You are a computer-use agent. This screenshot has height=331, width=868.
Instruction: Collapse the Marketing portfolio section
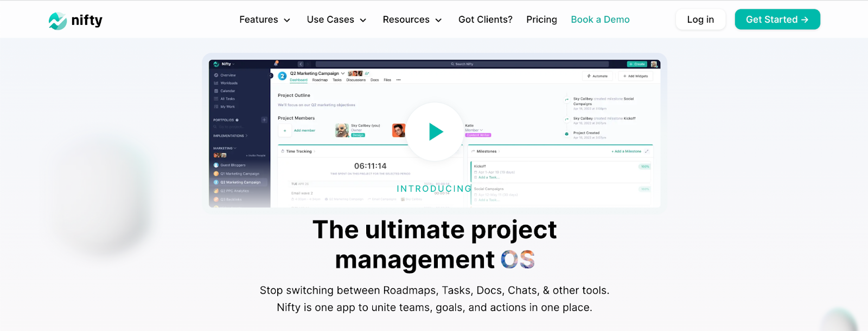[225, 148]
